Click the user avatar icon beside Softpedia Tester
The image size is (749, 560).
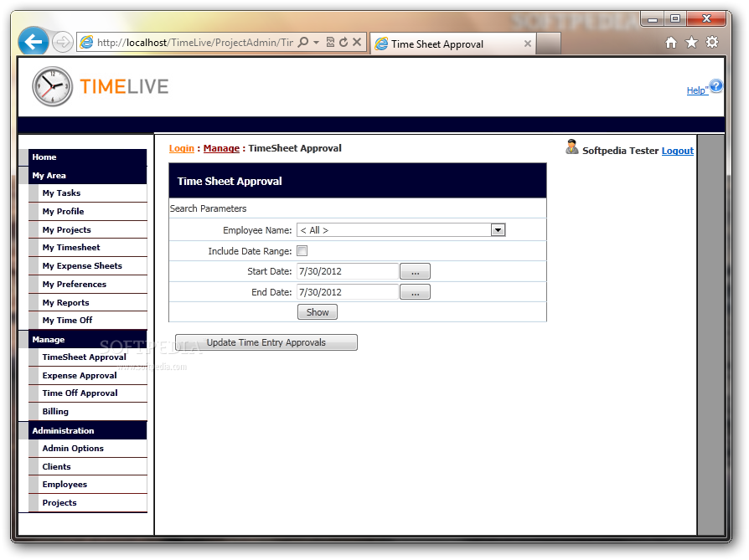(x=571, y=147)
